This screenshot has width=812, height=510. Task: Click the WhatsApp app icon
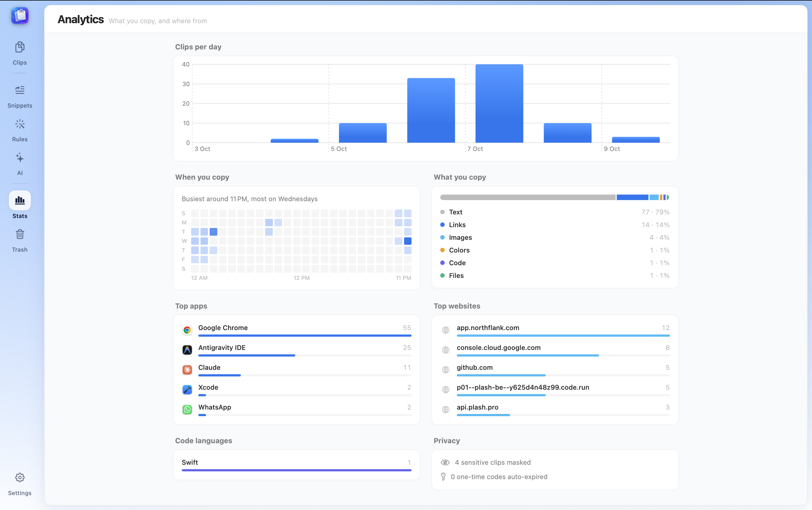point(187,410)
